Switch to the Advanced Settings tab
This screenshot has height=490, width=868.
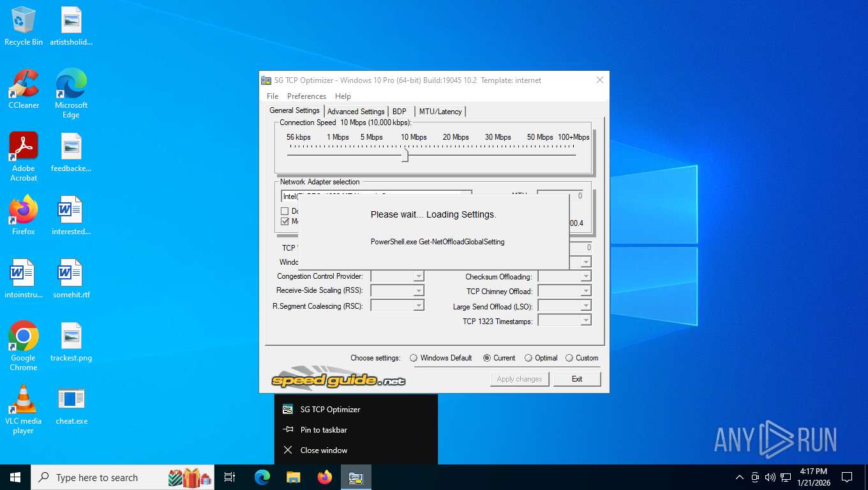coord(356,112)
